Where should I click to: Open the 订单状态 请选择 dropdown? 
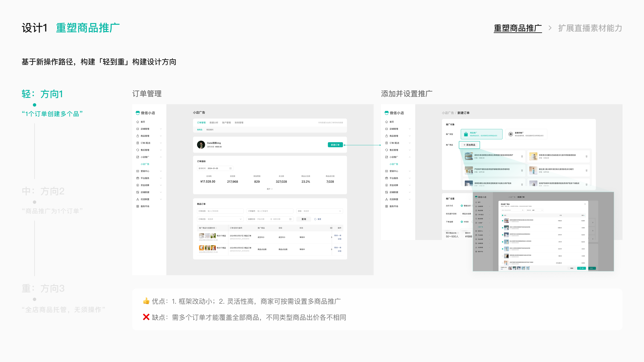(220, 219)
